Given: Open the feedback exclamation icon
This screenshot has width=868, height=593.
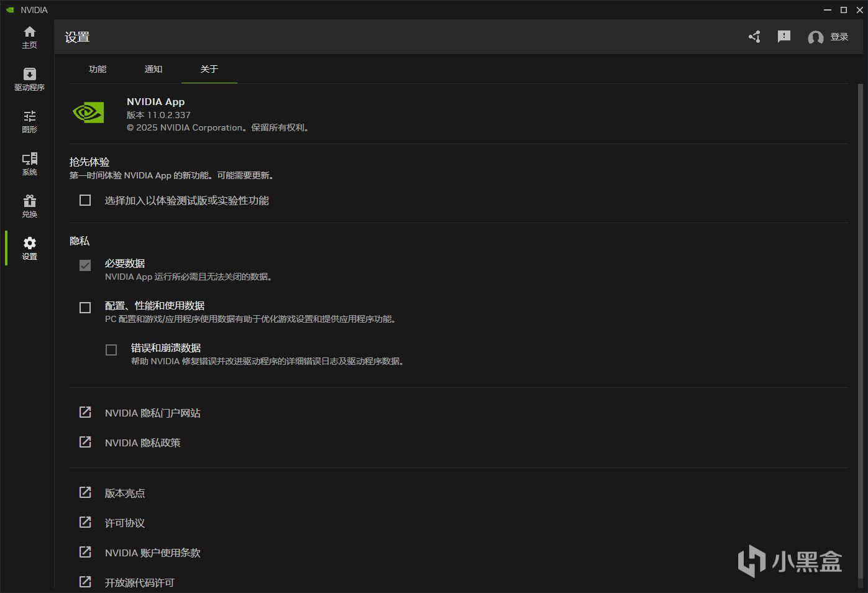Looking at the screenshot, I should 784,37.
